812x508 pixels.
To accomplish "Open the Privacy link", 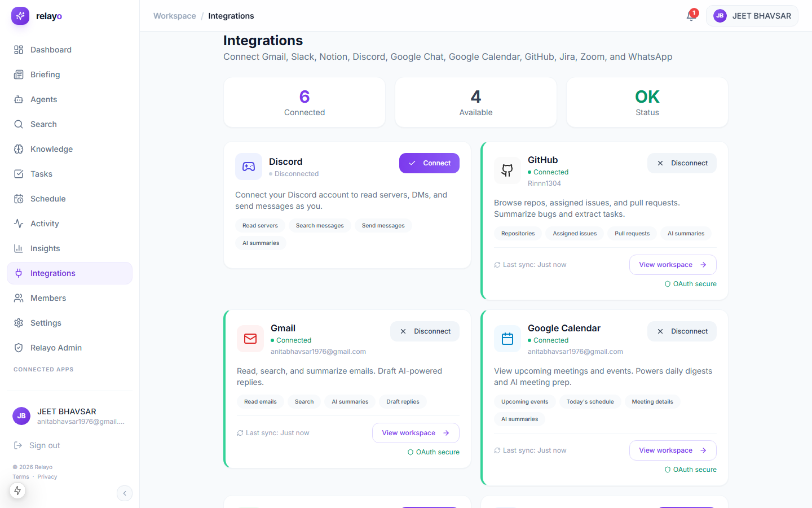I will [x=47, y=477].
